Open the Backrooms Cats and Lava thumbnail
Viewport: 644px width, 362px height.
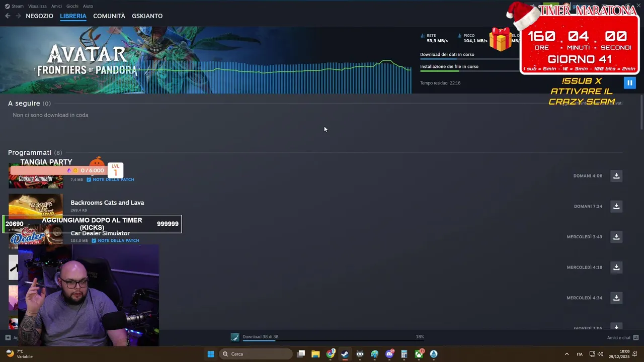[x=36, y=205]
